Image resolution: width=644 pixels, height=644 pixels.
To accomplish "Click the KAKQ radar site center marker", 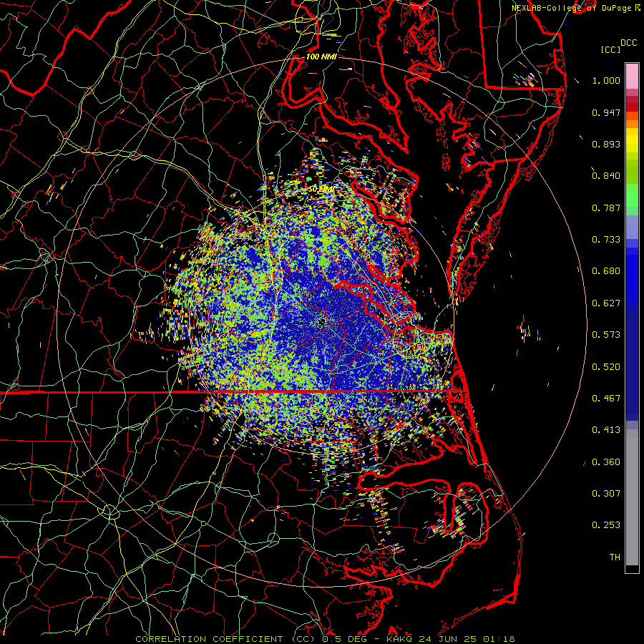I will 321,321.
